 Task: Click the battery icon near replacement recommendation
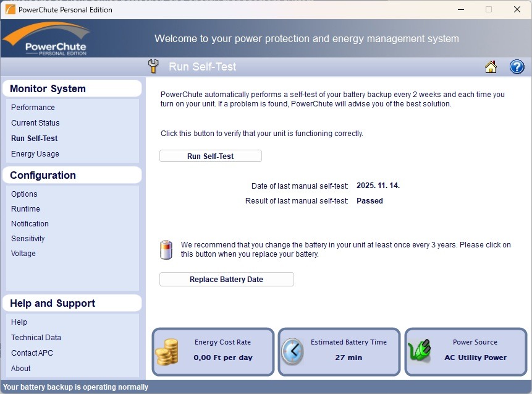[x=166, y=250]
